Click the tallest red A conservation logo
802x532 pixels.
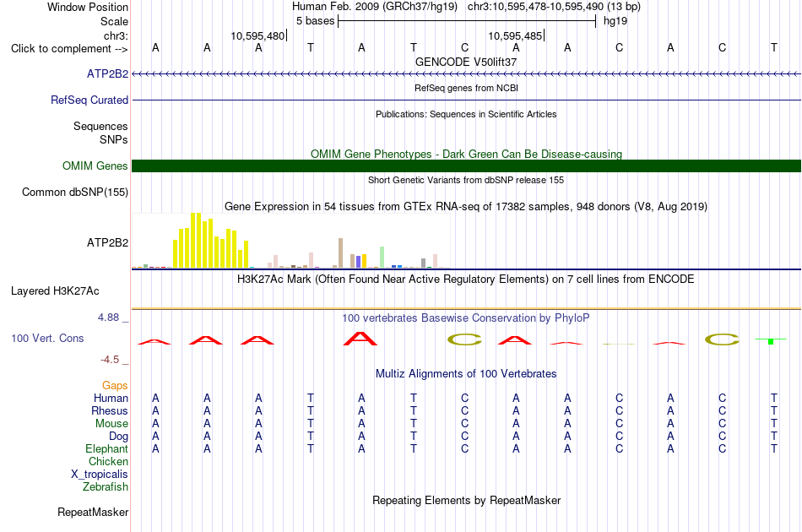click(360, 339)
